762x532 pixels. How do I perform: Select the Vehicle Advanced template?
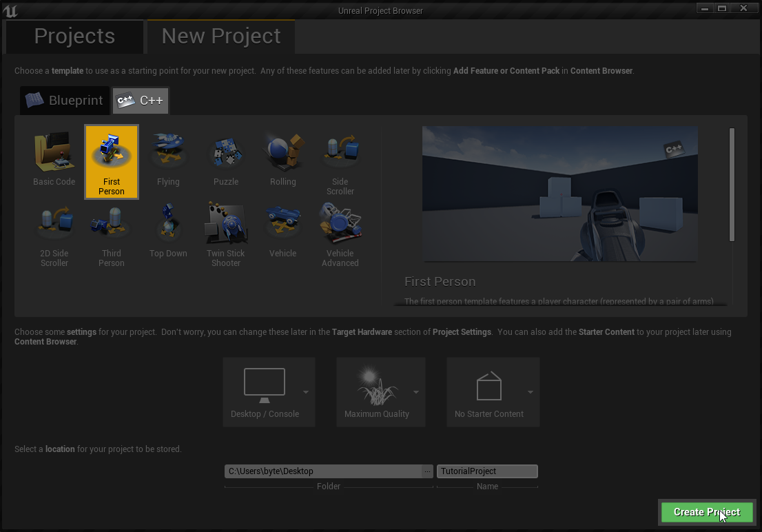[340, 234]
